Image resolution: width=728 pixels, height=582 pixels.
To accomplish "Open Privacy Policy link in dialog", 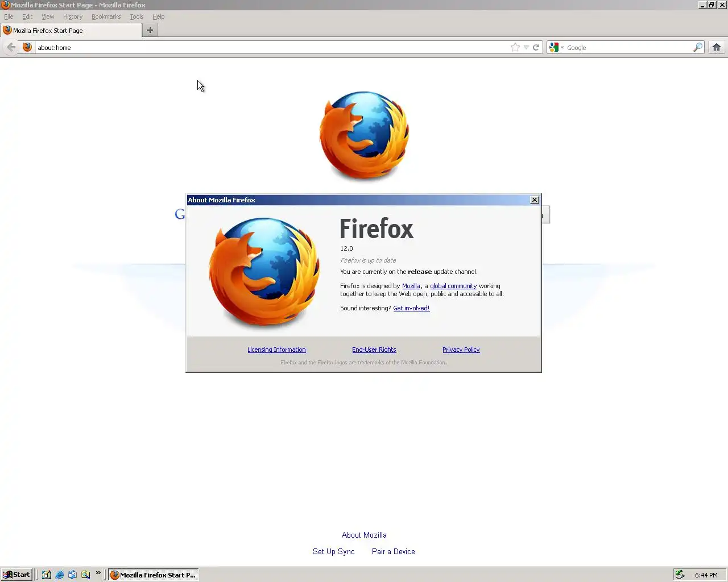I will point(461,350).
